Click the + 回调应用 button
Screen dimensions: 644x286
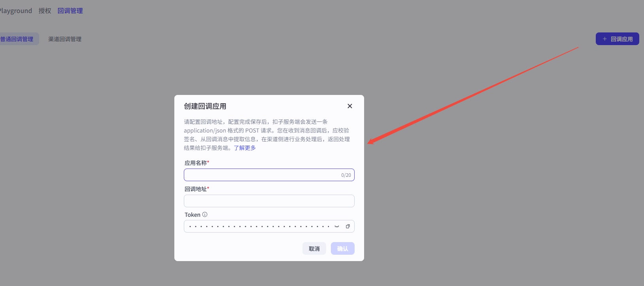click(x=618, y=39)
